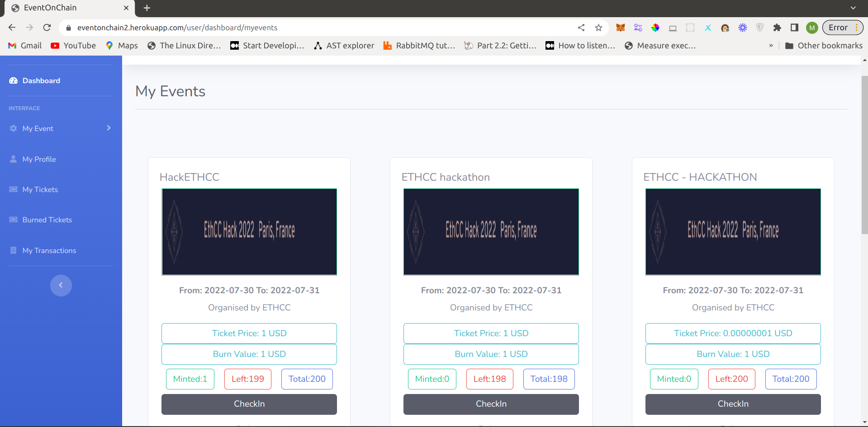Image resolution: width=868 pixels, height=427 pixels.
Task: Open the AST explorer bookmark
Action: point(344,46)
